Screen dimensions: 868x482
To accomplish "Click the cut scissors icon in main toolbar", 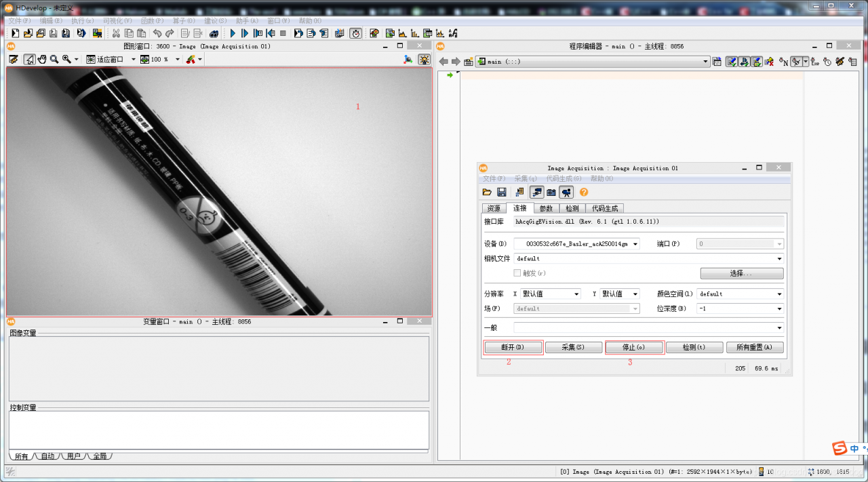I will click(116, 33).
